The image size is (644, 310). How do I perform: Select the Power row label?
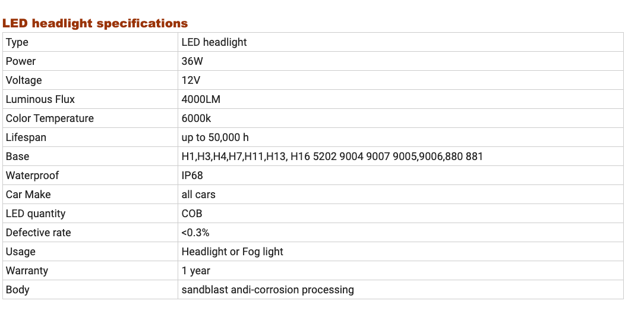(21, 61)
